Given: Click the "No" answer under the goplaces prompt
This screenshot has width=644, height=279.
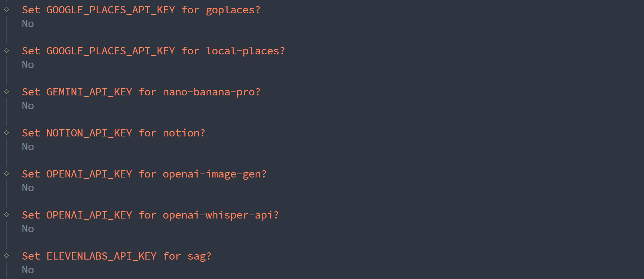Looking at the screenshot, I should click(x=28, y=24).
